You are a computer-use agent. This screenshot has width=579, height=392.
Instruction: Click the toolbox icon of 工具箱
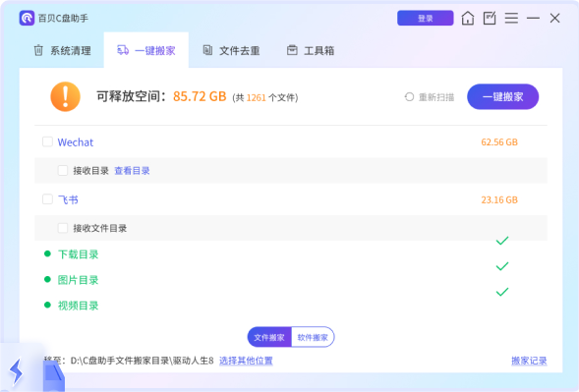point(292,50)
